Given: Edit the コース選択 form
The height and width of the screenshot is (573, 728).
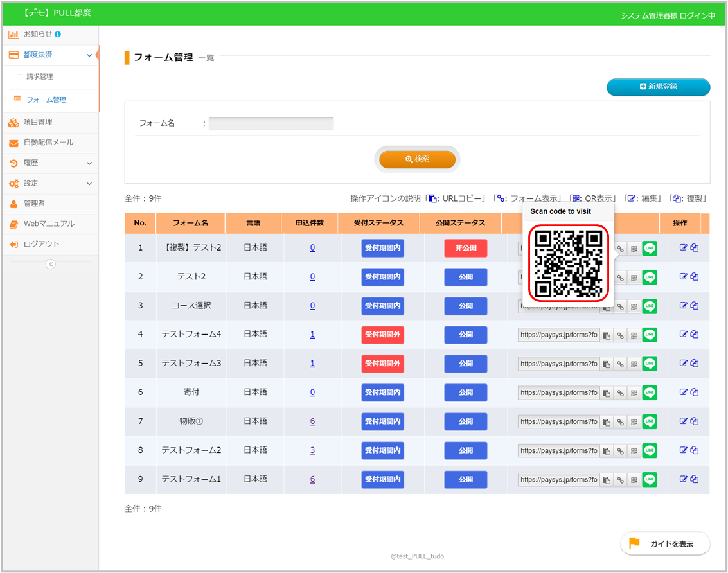Looking at the screenshot, I should click(x=684, y=305).
